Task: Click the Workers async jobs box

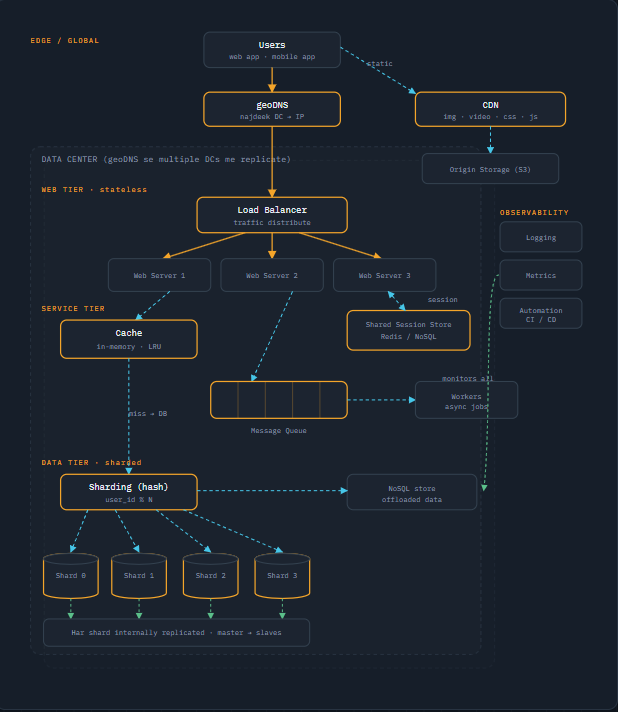Action: click(466, 400)
